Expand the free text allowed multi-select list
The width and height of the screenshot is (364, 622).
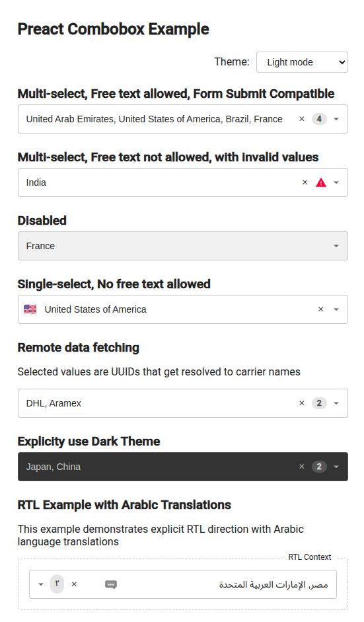click(x=336, y=119)
